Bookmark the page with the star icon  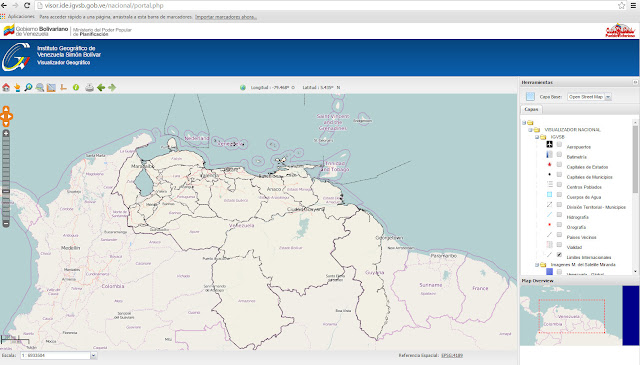[x=621, y=5]
